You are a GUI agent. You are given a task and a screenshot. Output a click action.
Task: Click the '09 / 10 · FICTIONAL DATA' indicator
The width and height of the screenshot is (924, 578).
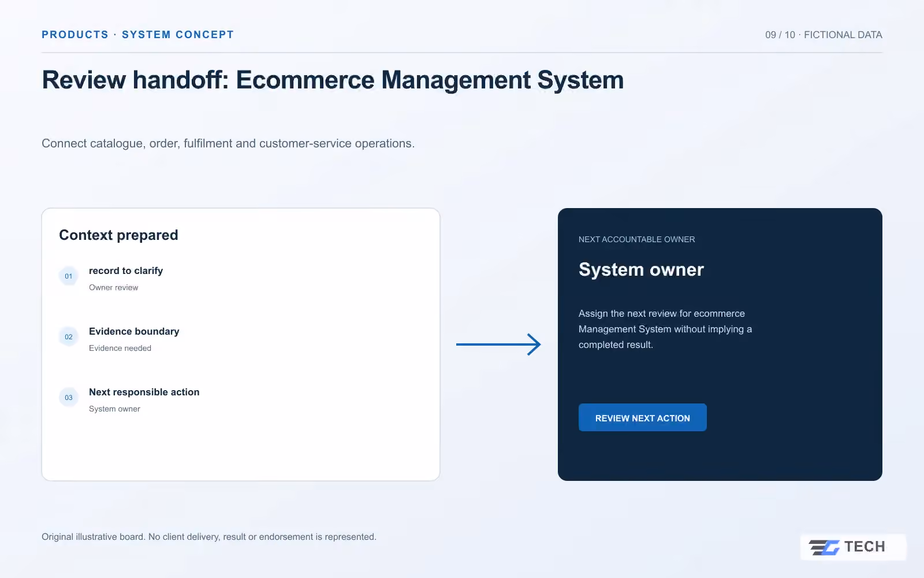824,35
